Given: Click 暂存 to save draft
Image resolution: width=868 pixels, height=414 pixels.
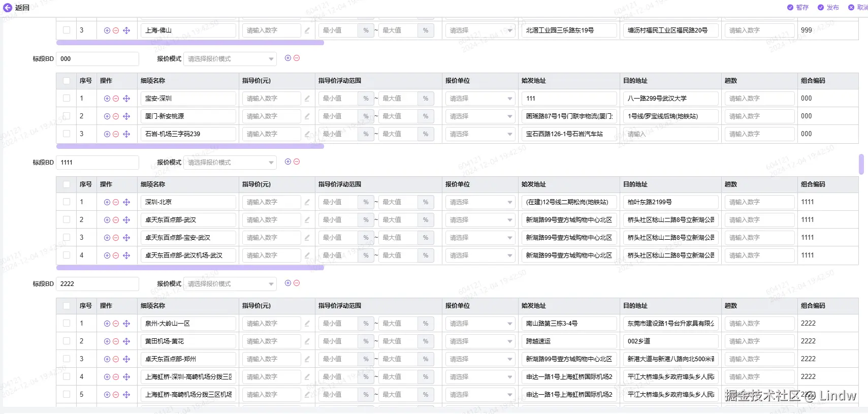Looking at the screenshot, I should (798, 8).
